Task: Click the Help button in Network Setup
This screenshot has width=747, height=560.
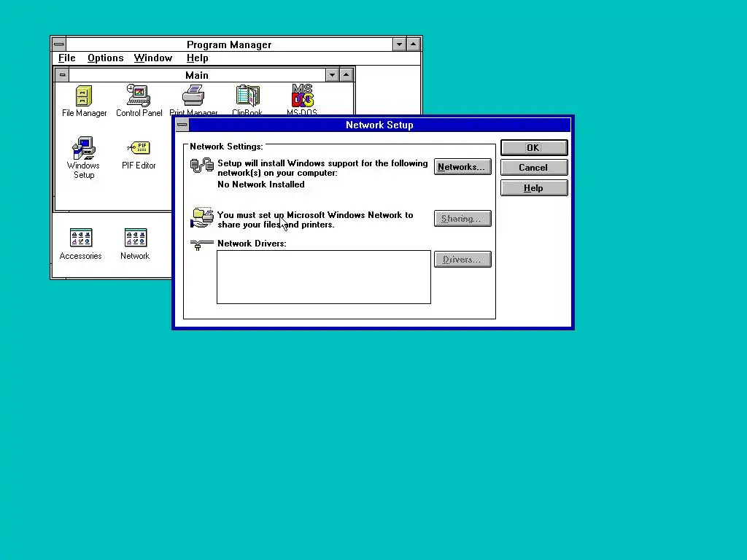Action: [x=534, y=188]
